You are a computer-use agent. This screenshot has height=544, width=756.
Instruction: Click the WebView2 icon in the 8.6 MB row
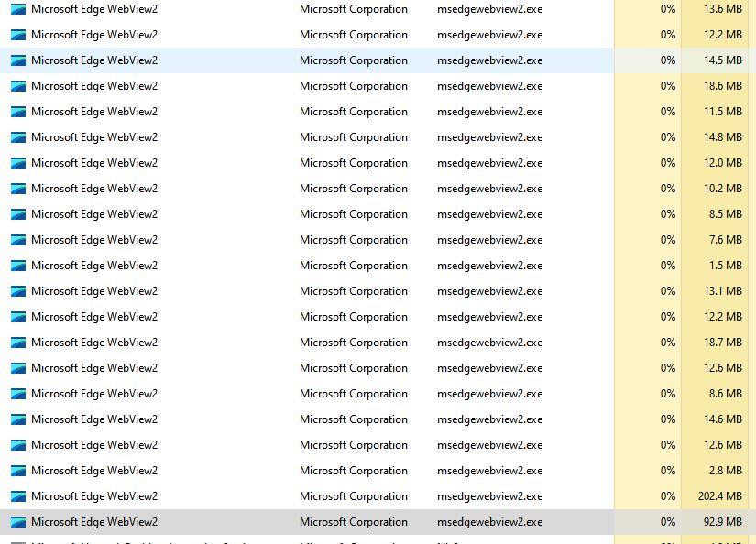point(18,394)
